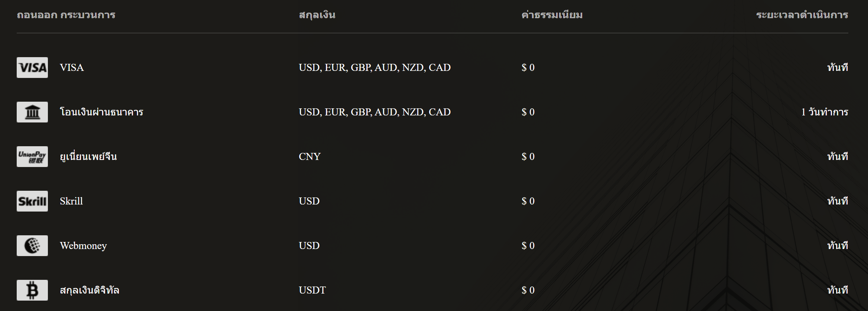Click the VISA card logo icon
The width and height of the screenshot is (868, 311).
pos(32,68)
